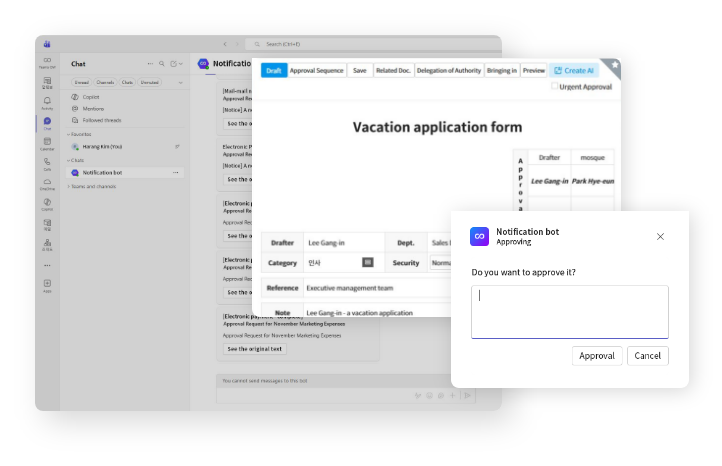The image size is (722, 466).
Task: Open the Activity icon in Teams sidebar
Action: coord(47,101)
